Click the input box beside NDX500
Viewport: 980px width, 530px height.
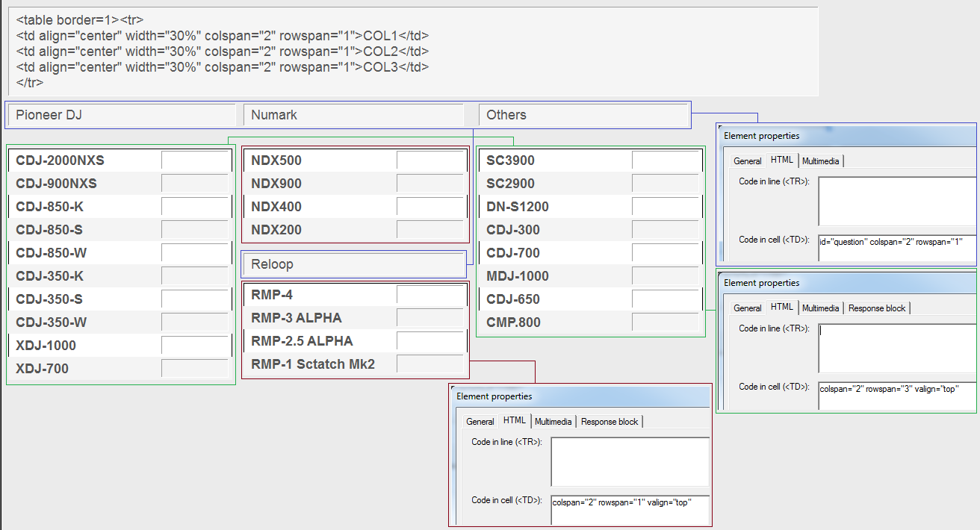(x=431, y=160)
